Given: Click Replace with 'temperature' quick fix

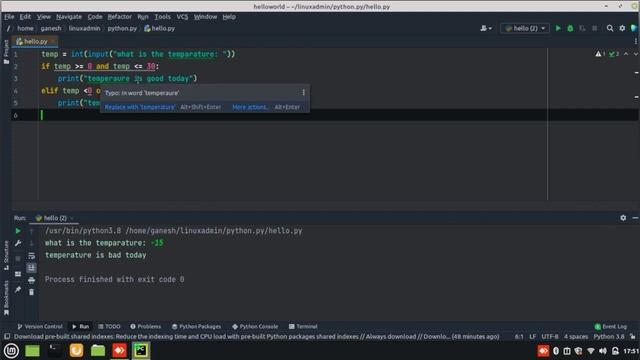Looking at the screenshot, I should click(x=140, y=107).
